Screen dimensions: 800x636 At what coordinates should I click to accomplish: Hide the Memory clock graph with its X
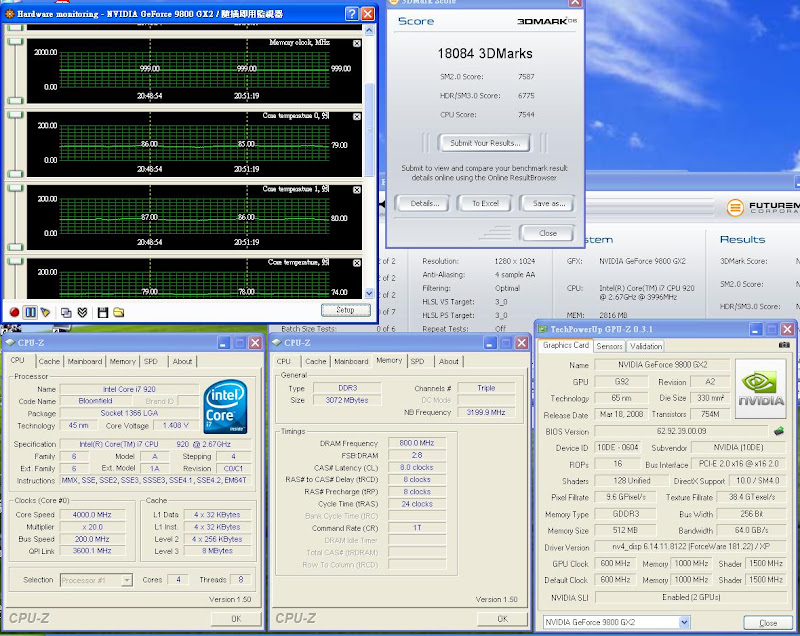pyautogui.click(x=357, y=44)
